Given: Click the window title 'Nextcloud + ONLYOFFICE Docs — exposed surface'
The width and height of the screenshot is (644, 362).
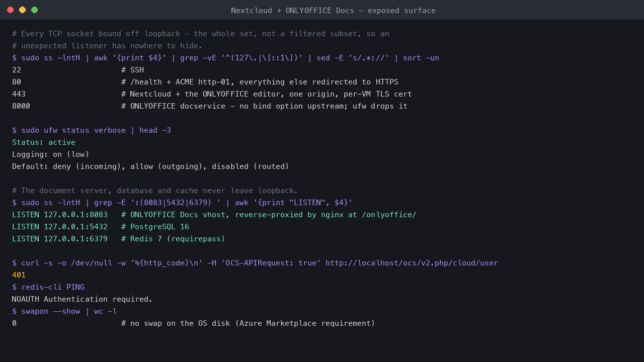Looking at the screenshot, I should (333, 11).
